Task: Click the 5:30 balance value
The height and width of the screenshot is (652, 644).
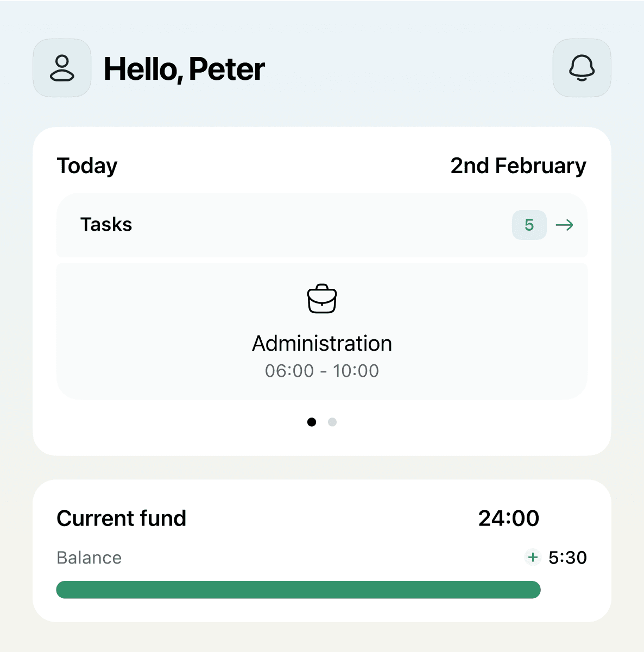Action: click(567, 558)
